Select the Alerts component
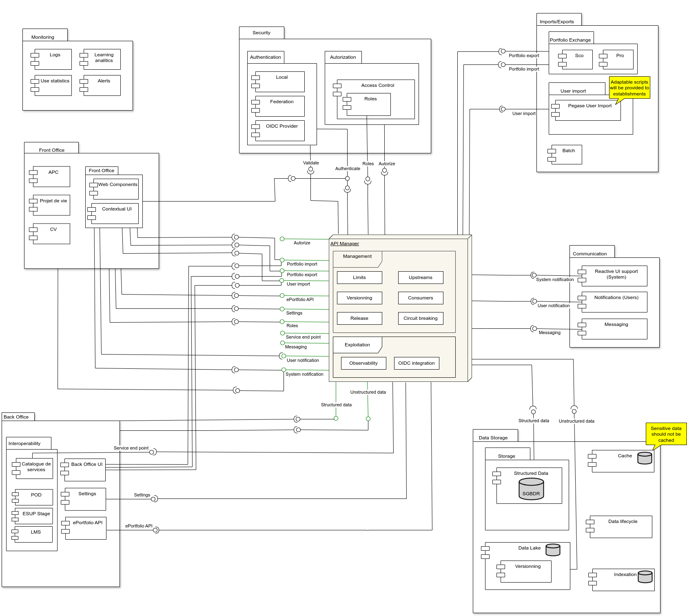 point(100,85)
